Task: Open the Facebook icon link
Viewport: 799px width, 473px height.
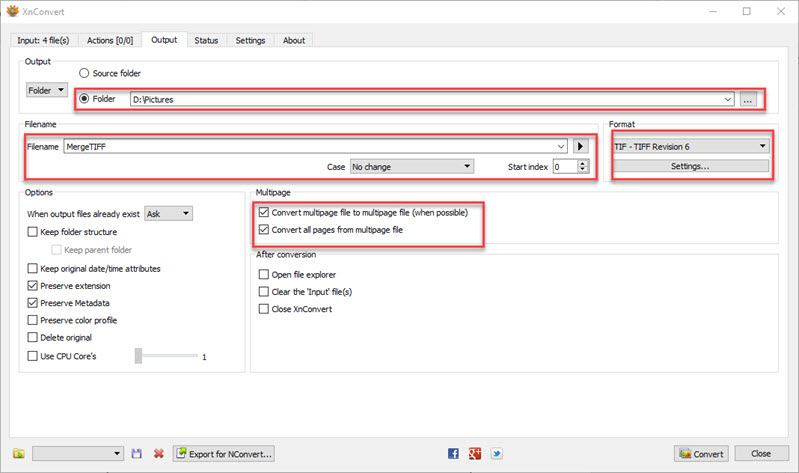Action: [453, 454]
